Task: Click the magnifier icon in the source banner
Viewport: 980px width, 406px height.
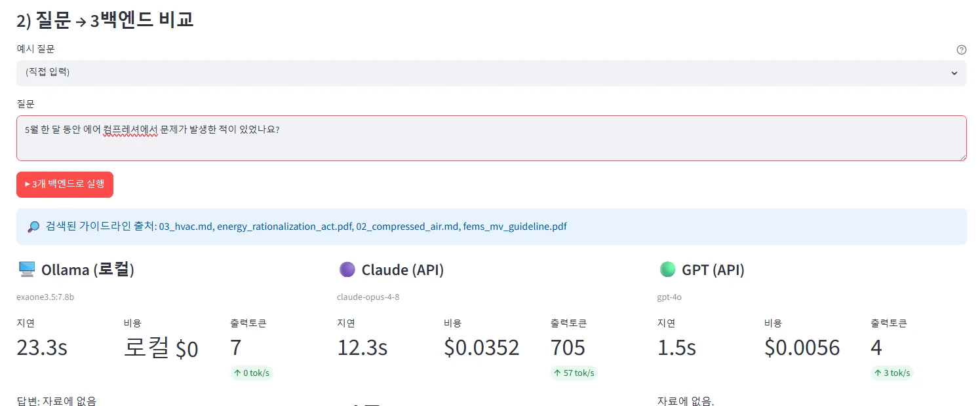Action: click(33, 227)
